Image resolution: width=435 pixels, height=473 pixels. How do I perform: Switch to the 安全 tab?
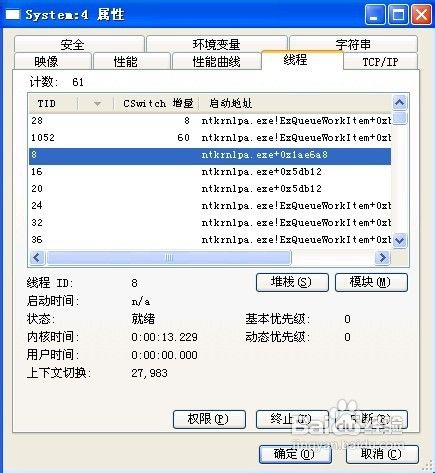pyautogui.click(x=79, y=44)
